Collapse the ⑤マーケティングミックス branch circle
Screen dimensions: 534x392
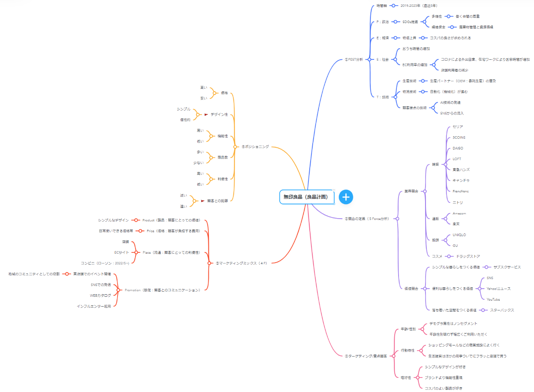(209, 263)
